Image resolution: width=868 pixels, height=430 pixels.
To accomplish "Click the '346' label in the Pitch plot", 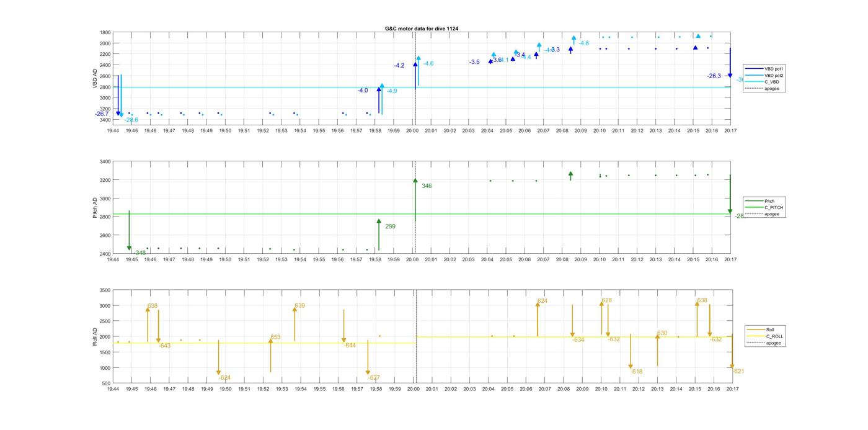I will (x=427, y=186).
